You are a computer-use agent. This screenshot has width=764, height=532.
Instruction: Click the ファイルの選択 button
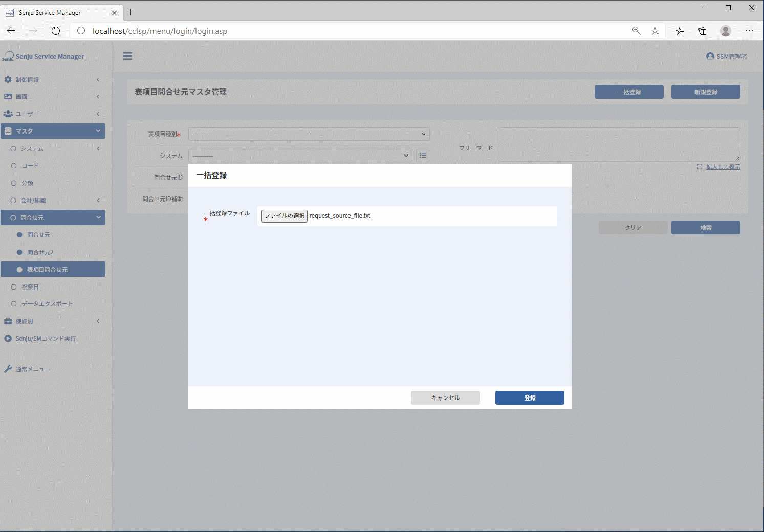coord(285,216)
